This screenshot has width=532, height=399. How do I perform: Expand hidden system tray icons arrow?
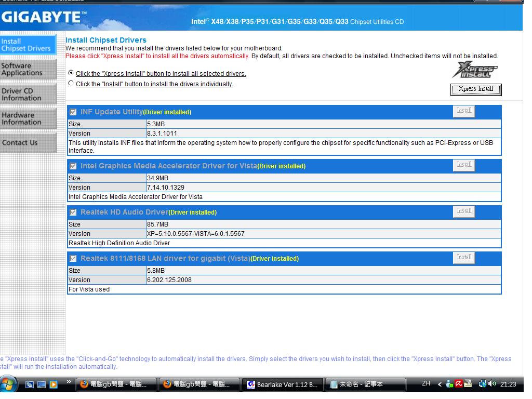[440, 384]
